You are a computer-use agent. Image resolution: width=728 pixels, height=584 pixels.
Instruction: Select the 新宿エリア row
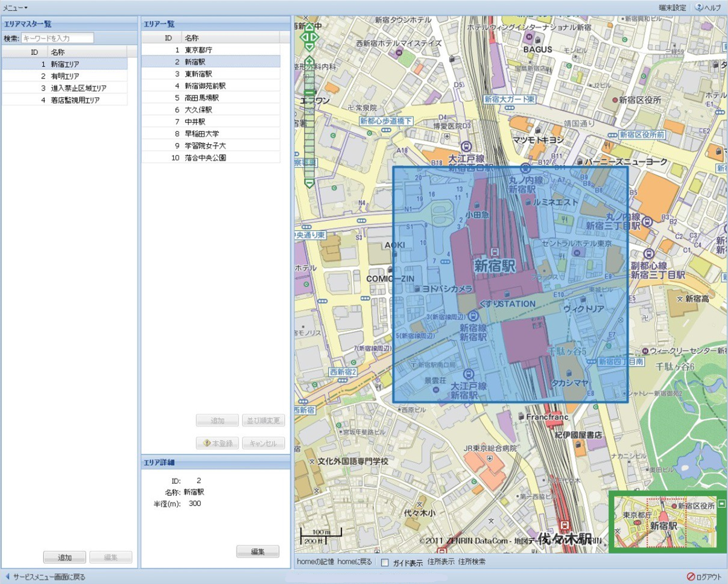[x=65, y=63]
